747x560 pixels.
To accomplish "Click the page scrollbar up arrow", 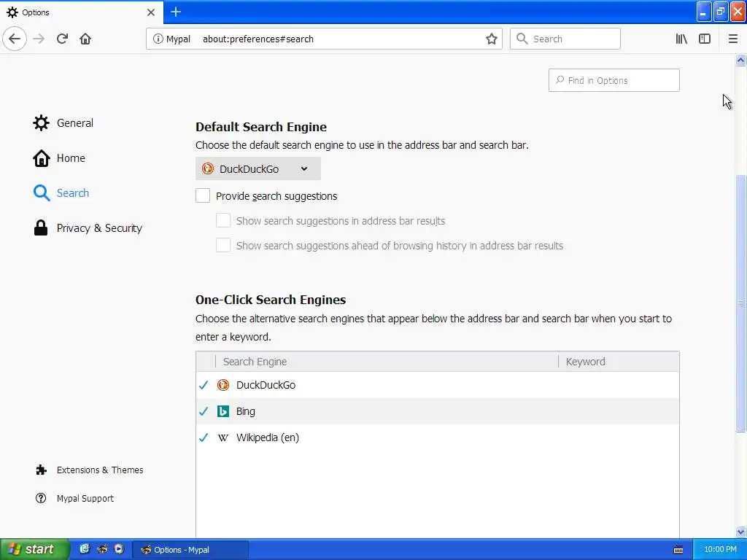I will [741, 61].
